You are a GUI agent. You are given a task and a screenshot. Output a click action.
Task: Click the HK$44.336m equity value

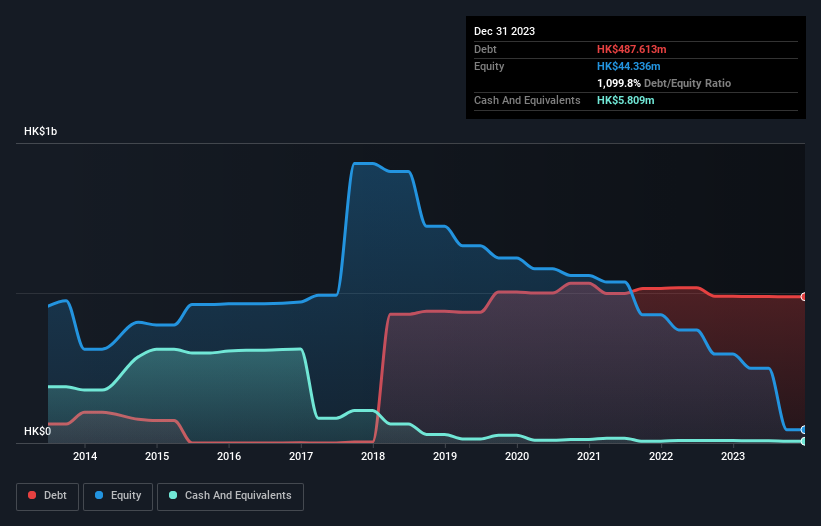[628, 66]
